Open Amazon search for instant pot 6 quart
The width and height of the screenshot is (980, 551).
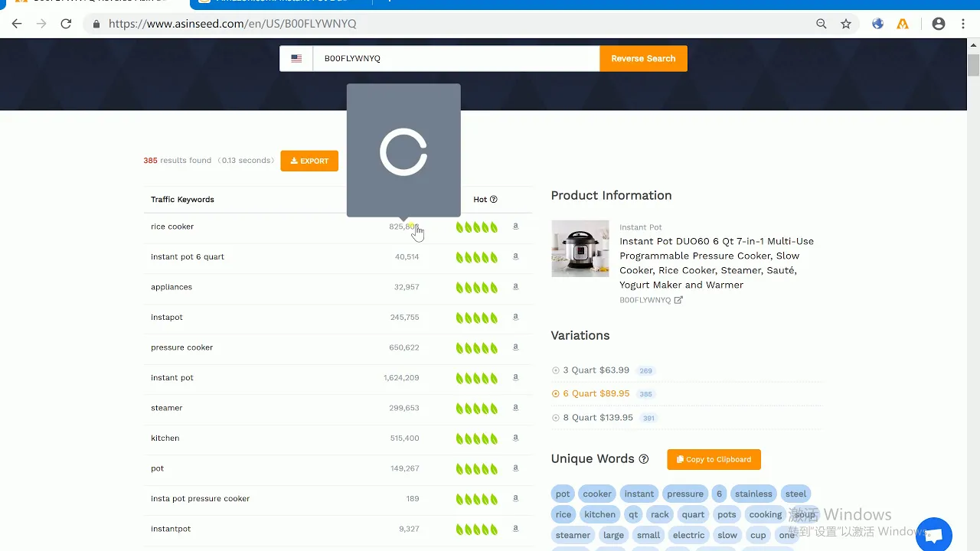coord(515,256)
